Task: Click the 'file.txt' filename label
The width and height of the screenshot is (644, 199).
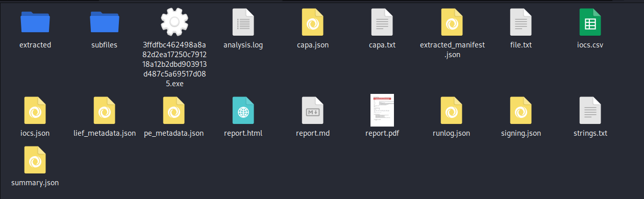Action: click(x=521, y=45)
